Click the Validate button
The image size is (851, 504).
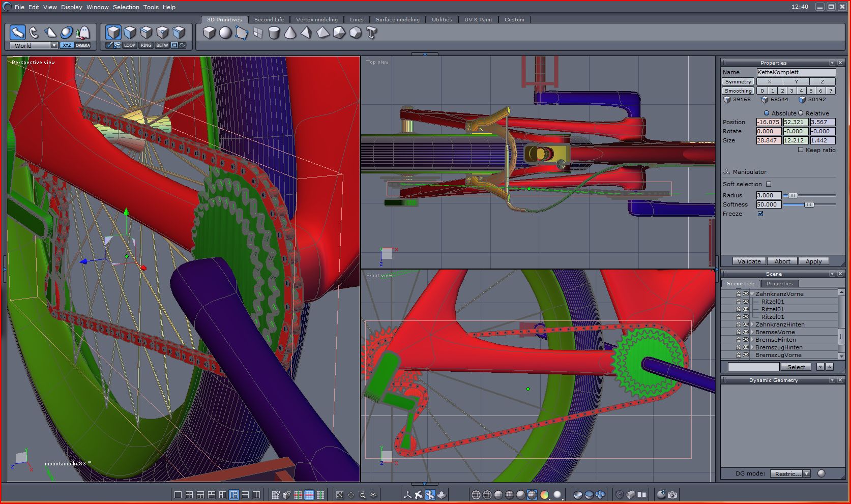click(749, 261)
